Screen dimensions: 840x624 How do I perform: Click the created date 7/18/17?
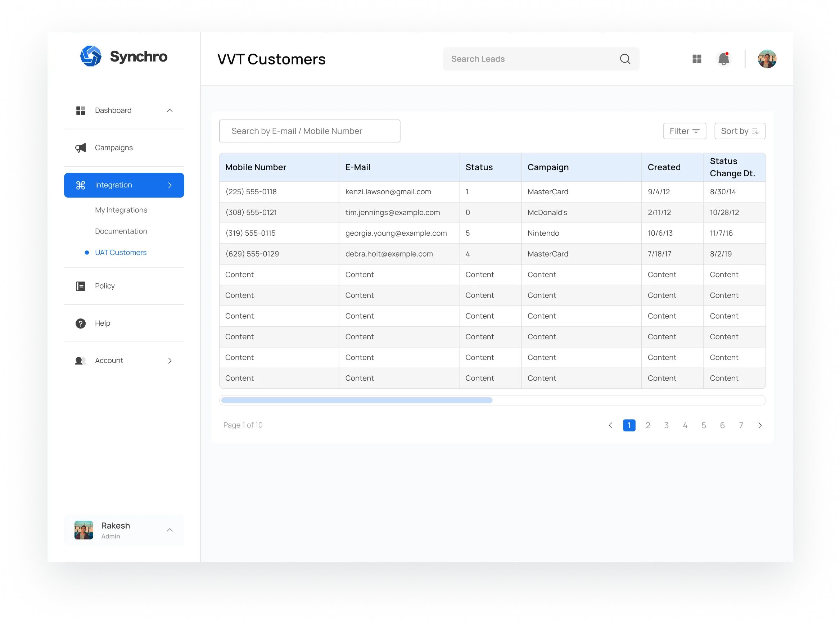pyautogui.click(x=659, y=254)
